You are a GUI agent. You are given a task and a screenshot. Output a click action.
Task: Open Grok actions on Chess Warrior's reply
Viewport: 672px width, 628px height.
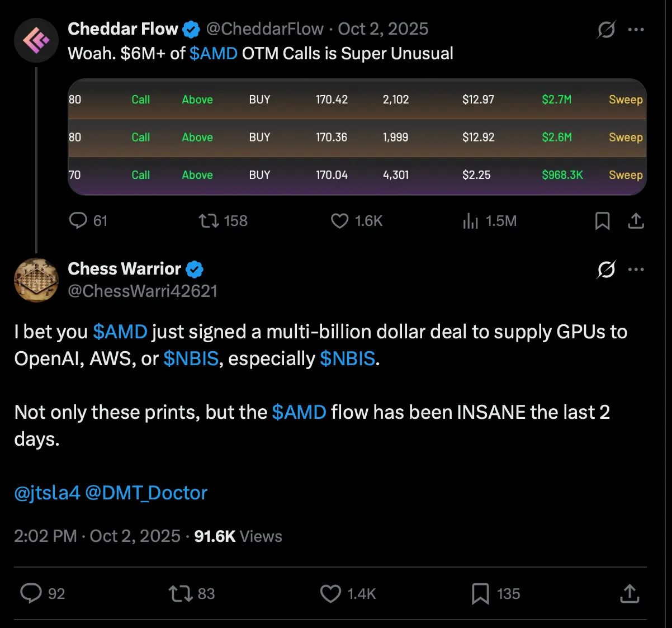[x=606, y=270]
